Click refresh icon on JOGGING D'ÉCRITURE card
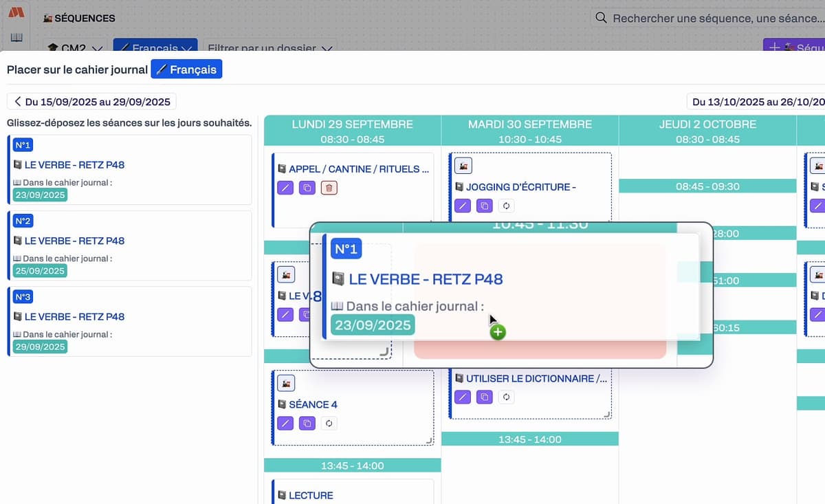 coord(506,206)
